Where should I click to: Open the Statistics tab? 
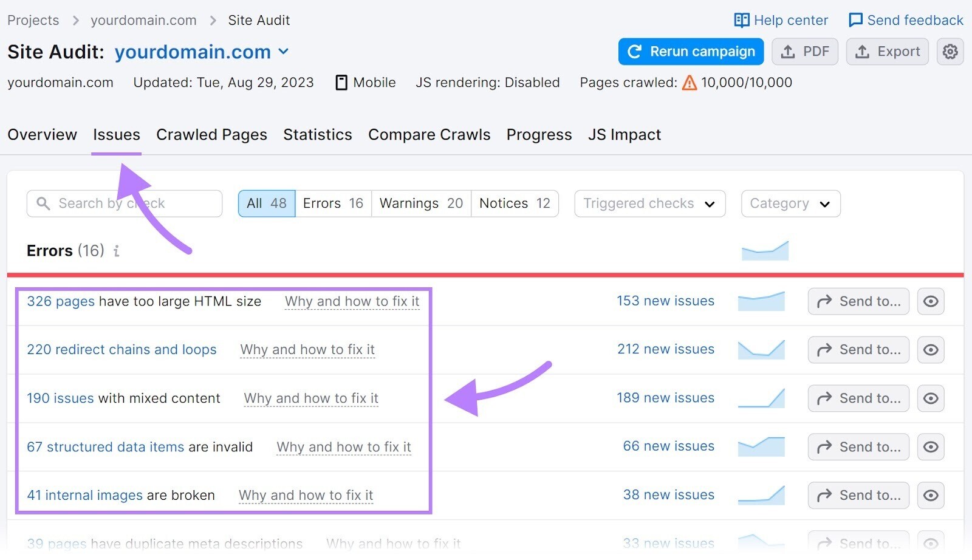pos(317,135)
